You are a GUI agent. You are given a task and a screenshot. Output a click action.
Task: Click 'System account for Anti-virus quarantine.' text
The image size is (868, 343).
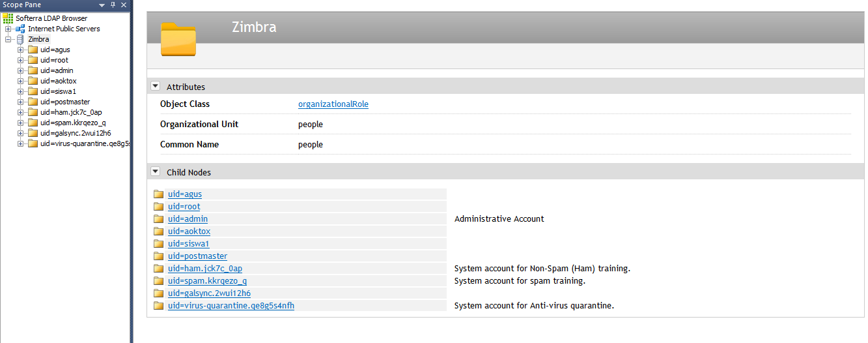click(x=535, y=305)
